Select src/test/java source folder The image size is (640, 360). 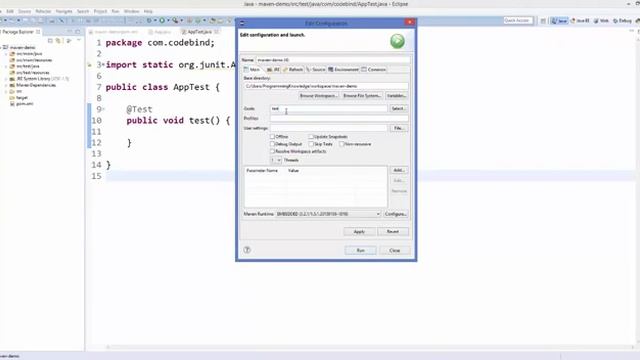[x=28, y=66]
